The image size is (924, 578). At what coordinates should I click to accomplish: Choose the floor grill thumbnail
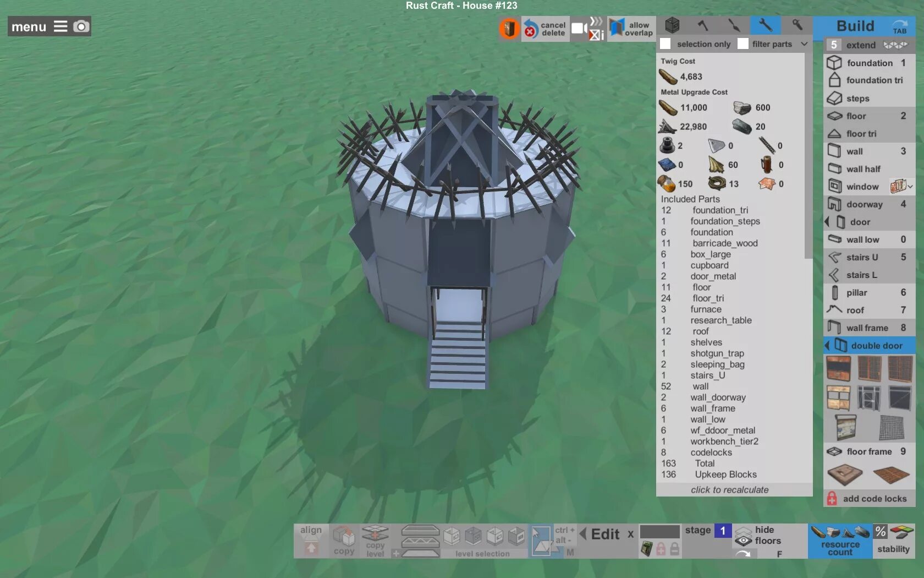click(891, 475)
